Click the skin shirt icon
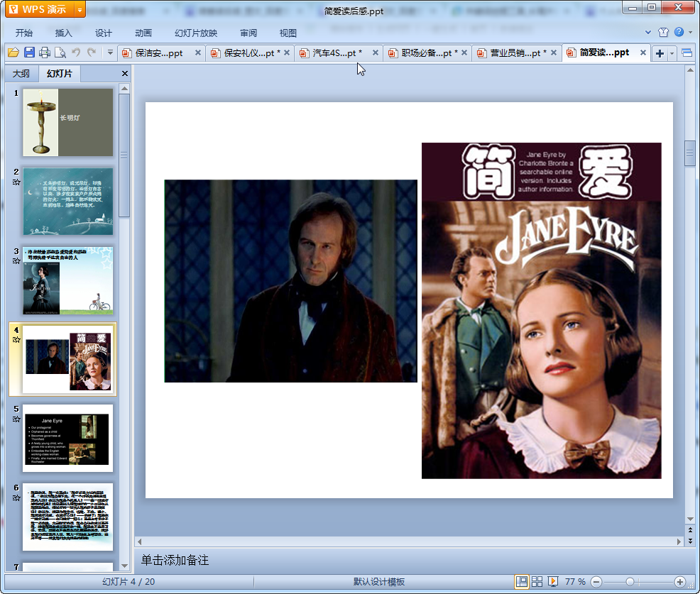The image size is (700, 594). 663,32
